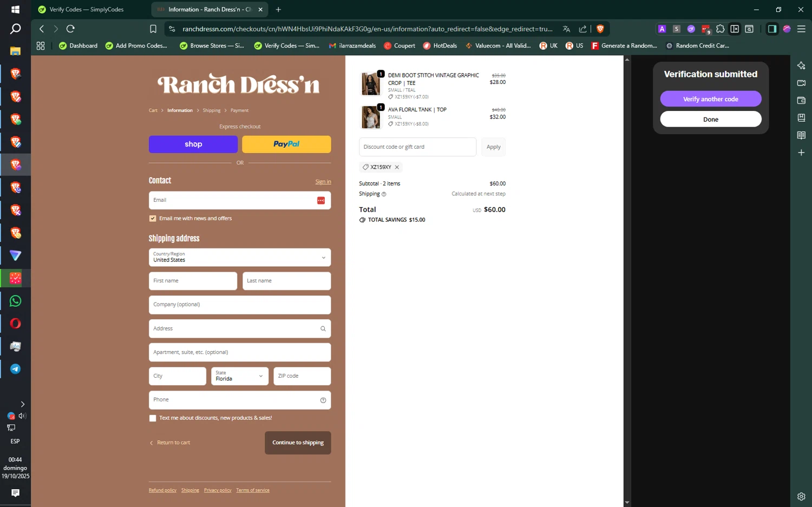The height and width of the screenshot is (507, 812).
Task: Open the notification center icon
Action: 15,493
